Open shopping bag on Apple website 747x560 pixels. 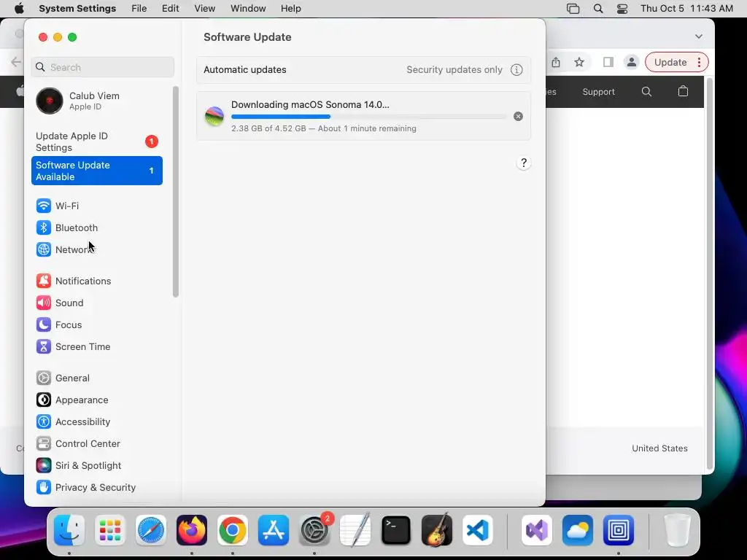pyautogui.click(x=683, y=91)
